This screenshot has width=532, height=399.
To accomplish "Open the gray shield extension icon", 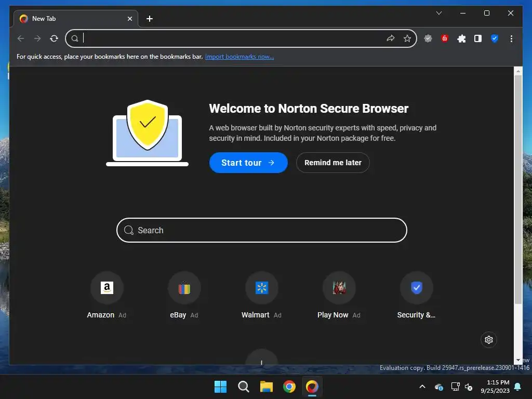I will (x=428, y=38).
